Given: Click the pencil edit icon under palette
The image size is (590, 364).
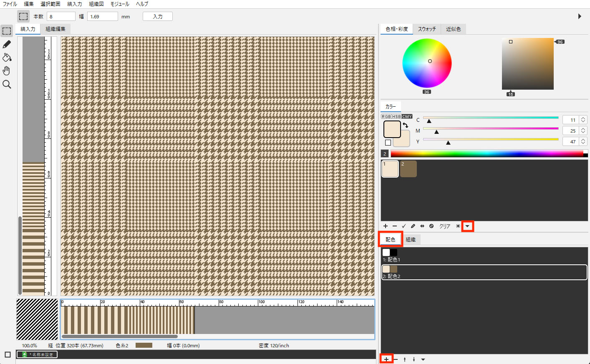Looking at the screenshot, I should [413, 226].
